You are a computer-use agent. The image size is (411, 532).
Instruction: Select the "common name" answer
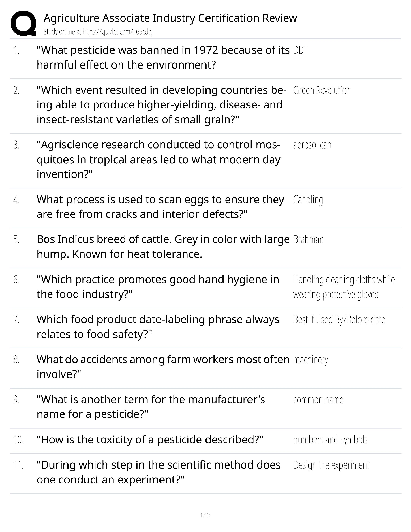[318, 400]
